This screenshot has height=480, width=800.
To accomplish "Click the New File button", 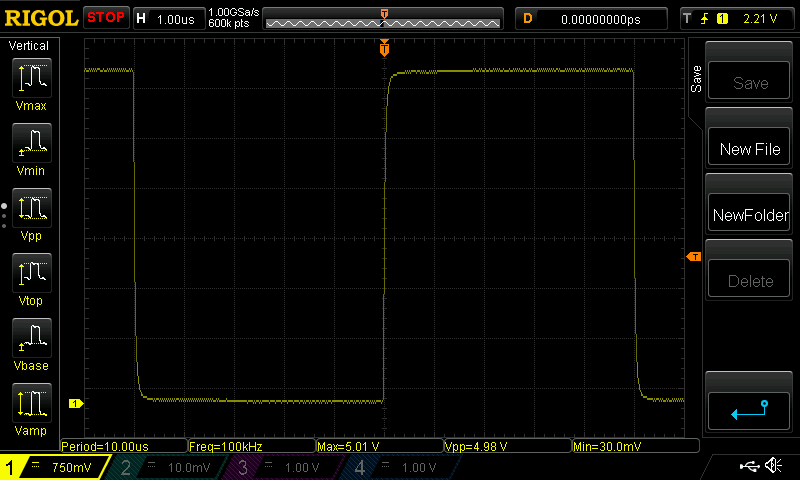I will pyautogui.click(x=749, y=146).
